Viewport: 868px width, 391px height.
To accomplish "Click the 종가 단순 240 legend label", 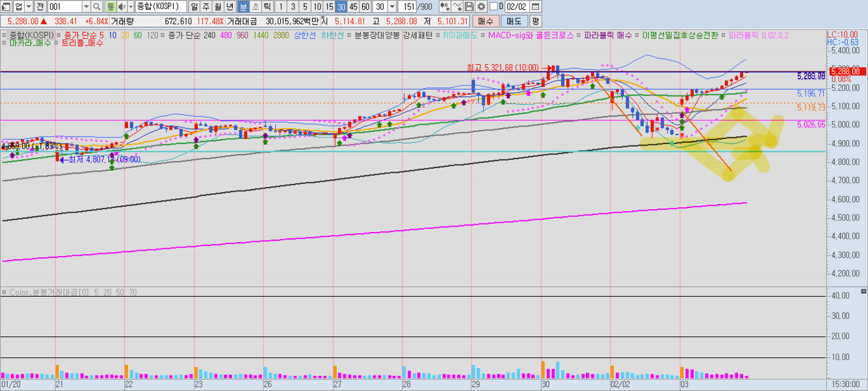I will click(x=192, y=35).
